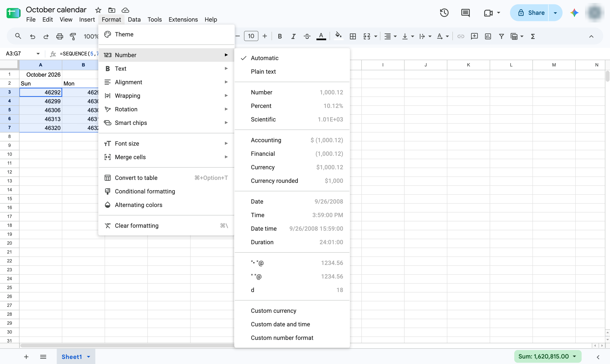This screenshot has width=610, height=364.
Task: Open Conditional formatting
Action: pyautogui.click(x=166, y=191)
